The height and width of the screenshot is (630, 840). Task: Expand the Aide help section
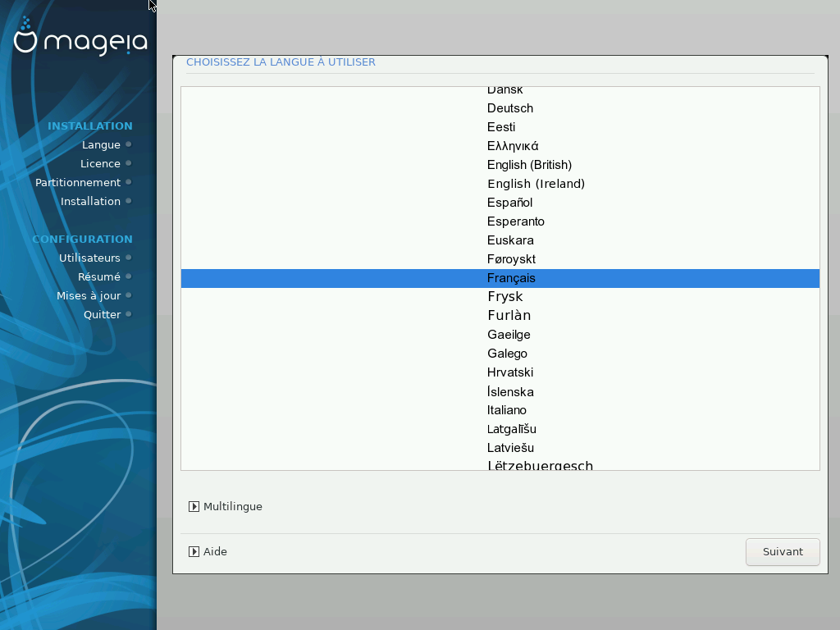point(208,551)
